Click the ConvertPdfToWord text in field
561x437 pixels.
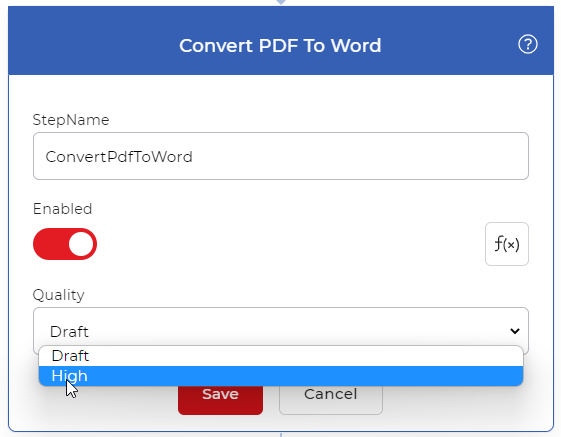[x=119, y=157]
